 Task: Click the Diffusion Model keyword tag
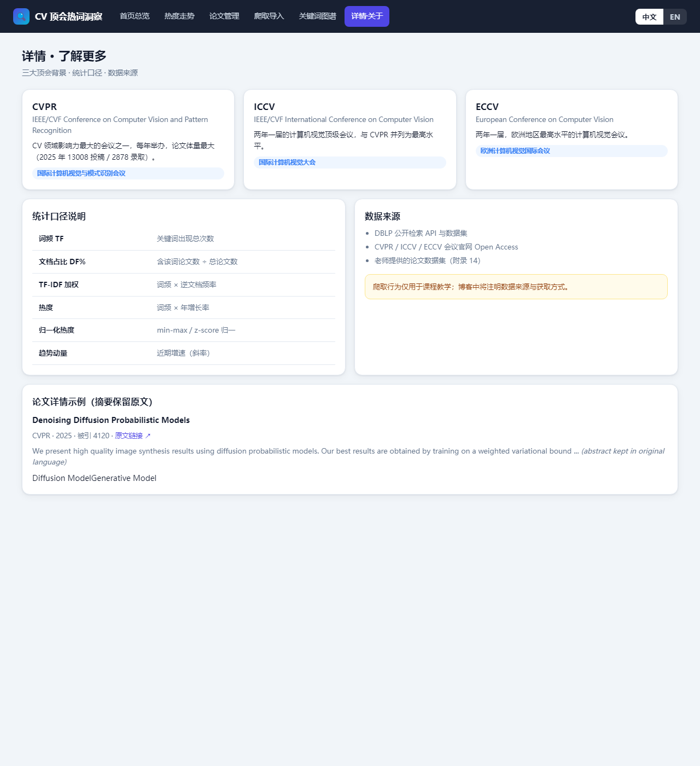(x=62, y=478)
